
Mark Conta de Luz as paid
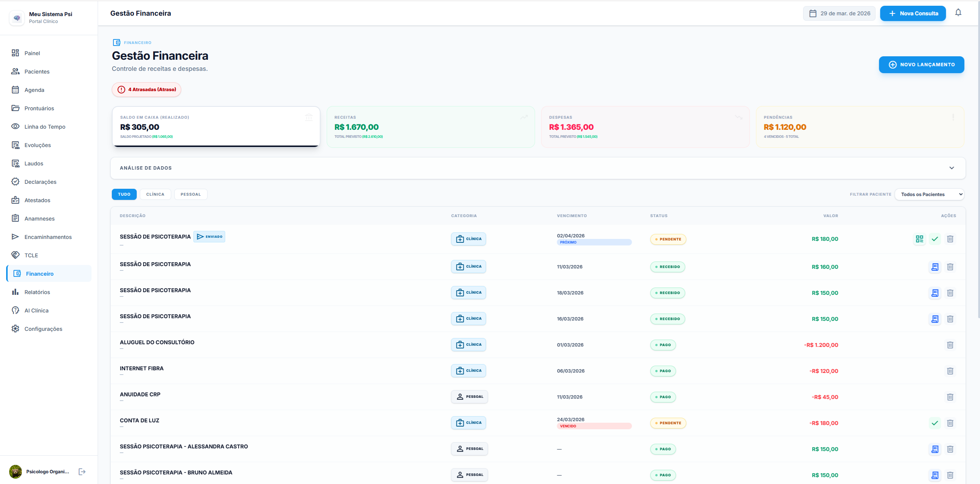934,423
